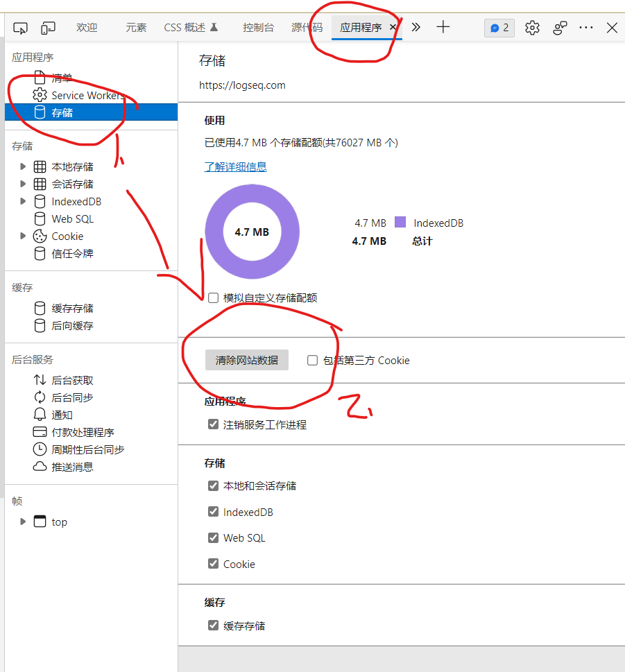Uncheck the Cookie checkbox
625x672 pixels.
[x=213, y=564]
